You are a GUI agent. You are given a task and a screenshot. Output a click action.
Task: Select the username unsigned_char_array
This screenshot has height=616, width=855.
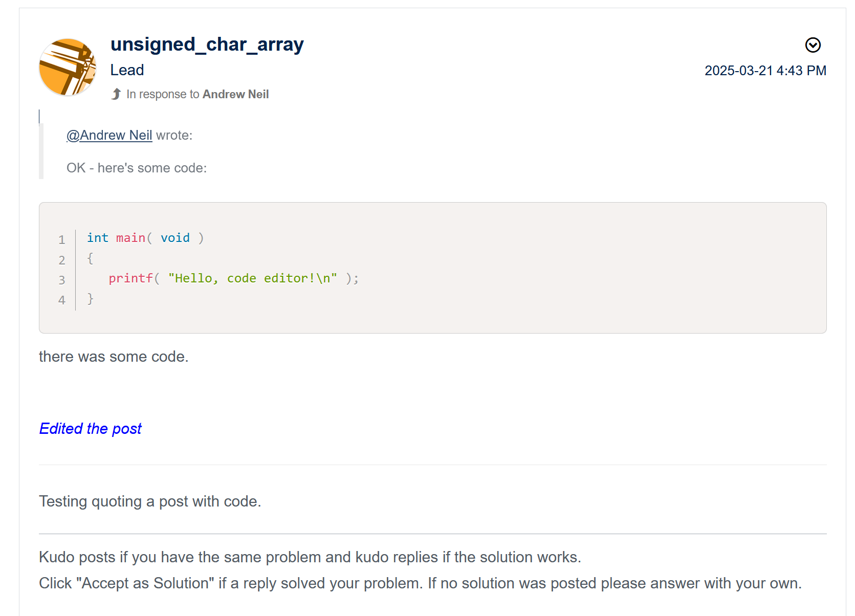(x=207, y=45)
